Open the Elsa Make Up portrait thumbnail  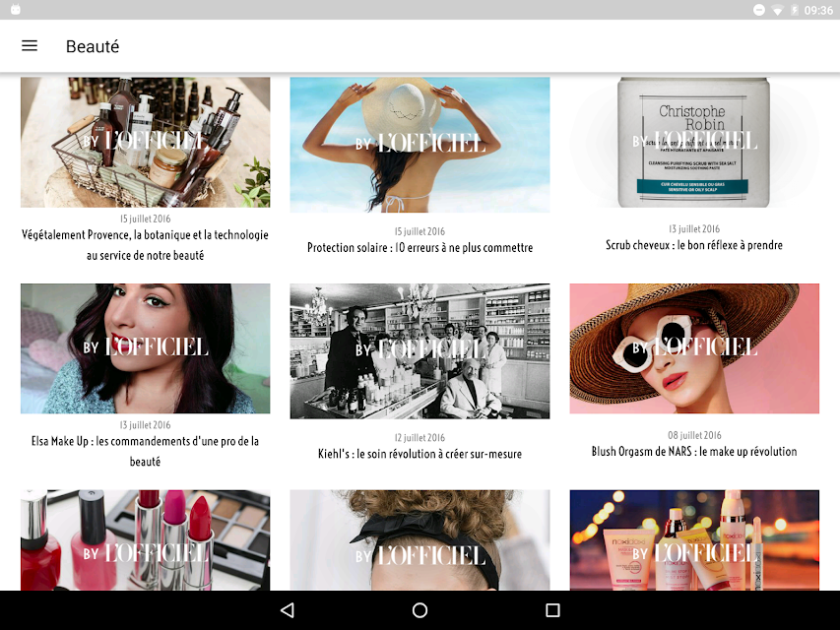point(145,348)
